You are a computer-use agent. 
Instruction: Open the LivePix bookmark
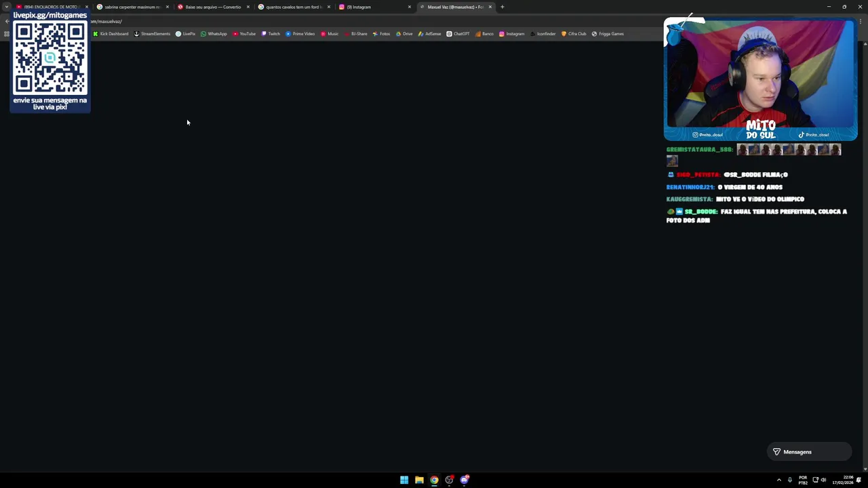pyautogui.click(x=185, y=34)
